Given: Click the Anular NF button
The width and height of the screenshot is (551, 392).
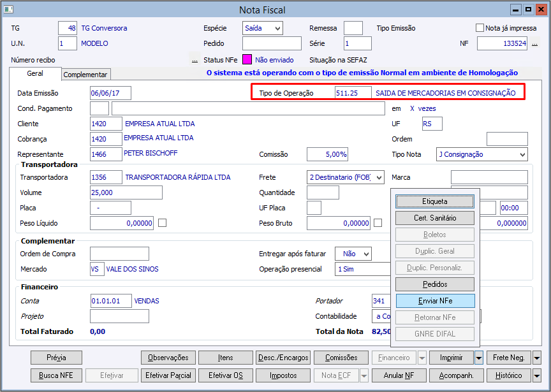Looking at the screenshot, I should [399, 375].
